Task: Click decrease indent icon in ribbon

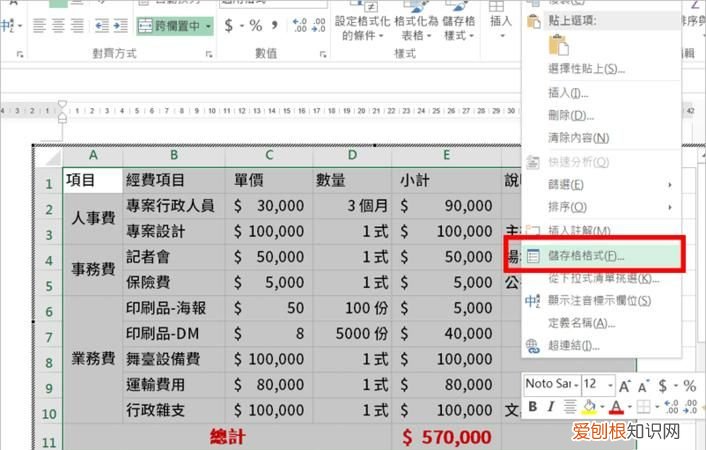Action: pos(102,26)
